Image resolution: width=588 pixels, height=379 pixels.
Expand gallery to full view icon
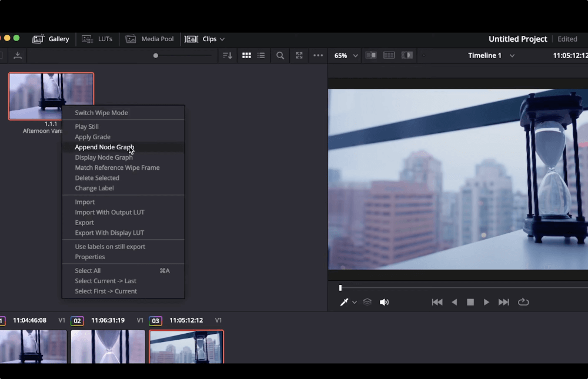pyautogui.click(x=299, y=55)
